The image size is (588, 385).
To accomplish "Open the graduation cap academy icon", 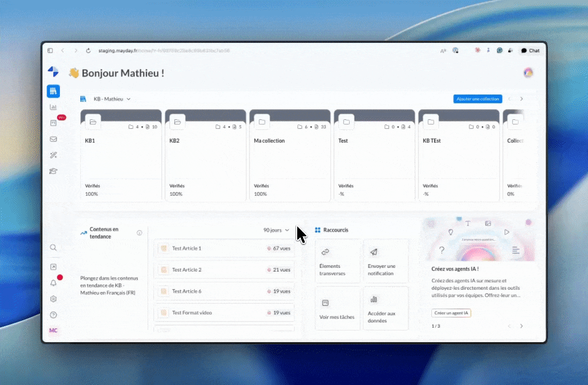I will (x=53, y=171).
